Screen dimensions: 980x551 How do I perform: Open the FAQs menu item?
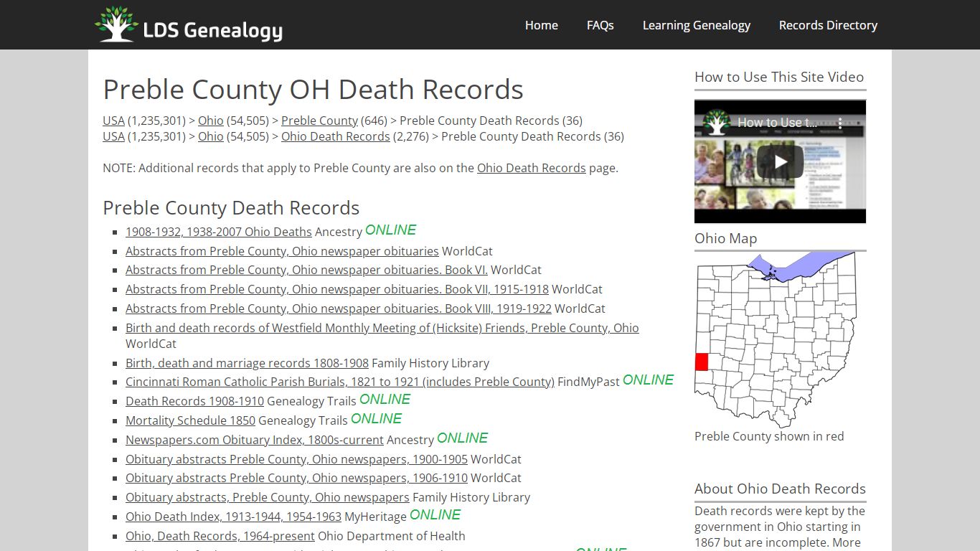(600, 25)
